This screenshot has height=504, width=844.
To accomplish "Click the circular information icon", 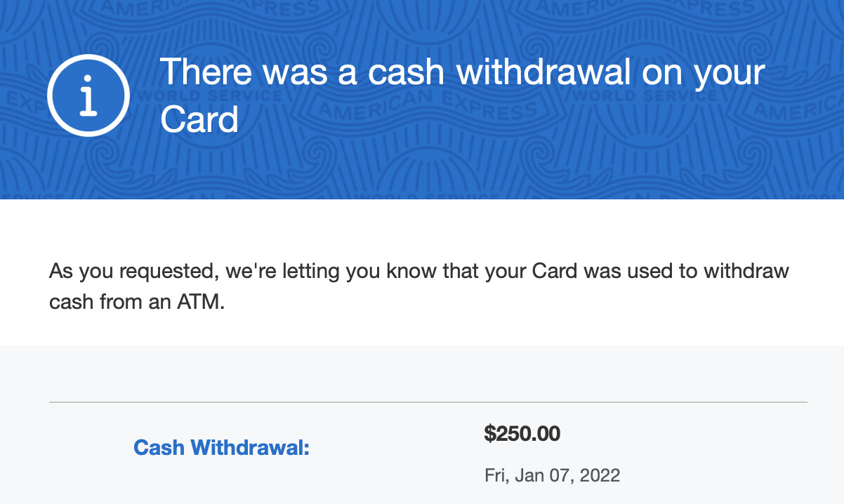I will [x=88, y=95].
